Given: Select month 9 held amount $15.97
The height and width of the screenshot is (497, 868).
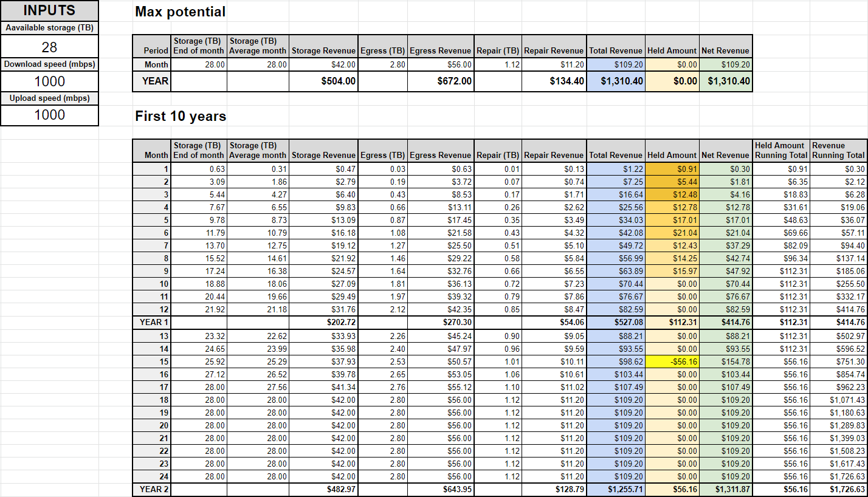Looking at the screenshot, I should pyautogui.click(x=672, y=271).
